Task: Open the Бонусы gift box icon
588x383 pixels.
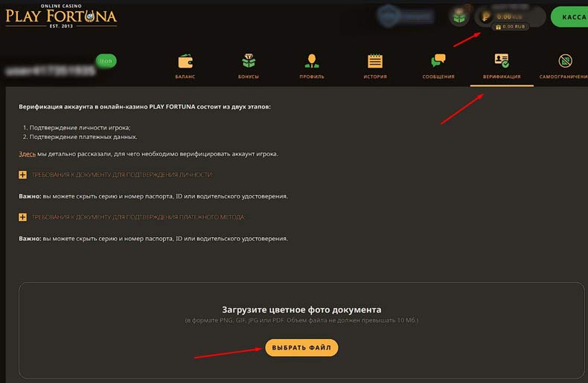Action: (249, 61)
